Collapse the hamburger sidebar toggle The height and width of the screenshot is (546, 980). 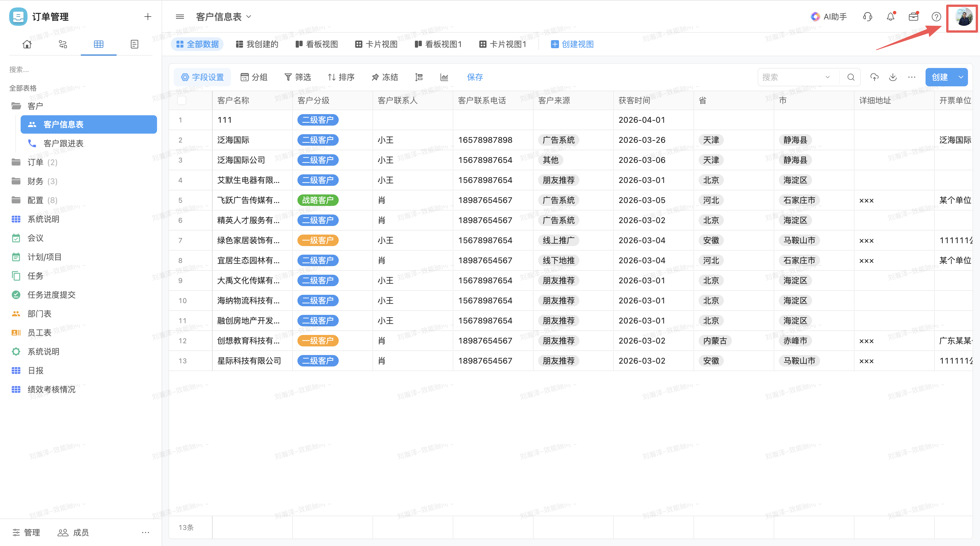pyautogui.click(x=180, y=17)
